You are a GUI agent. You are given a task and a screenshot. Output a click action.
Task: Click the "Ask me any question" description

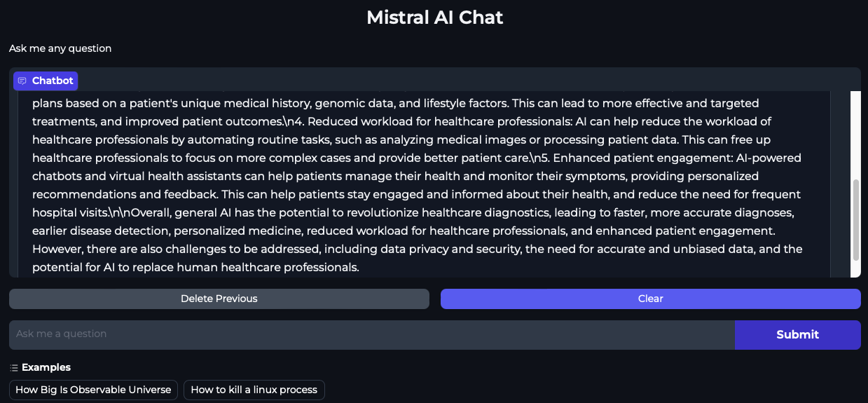tap(60, 48)
